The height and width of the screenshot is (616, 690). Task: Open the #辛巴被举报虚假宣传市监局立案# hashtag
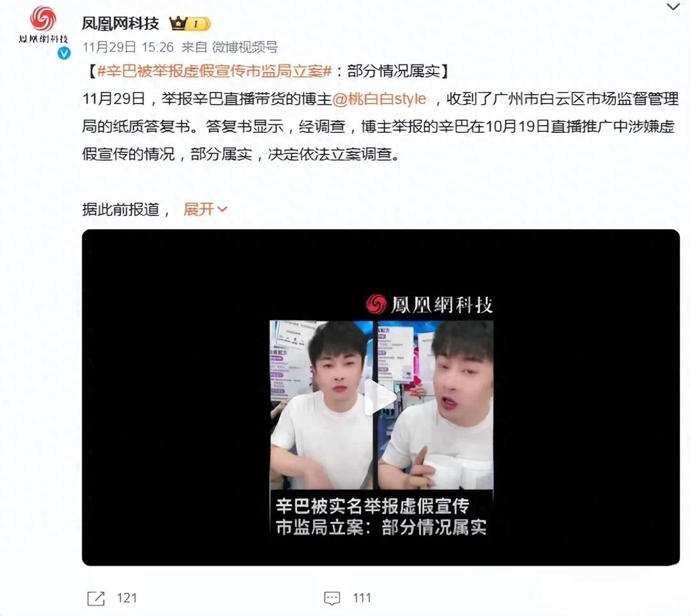(x=214, y=71)
